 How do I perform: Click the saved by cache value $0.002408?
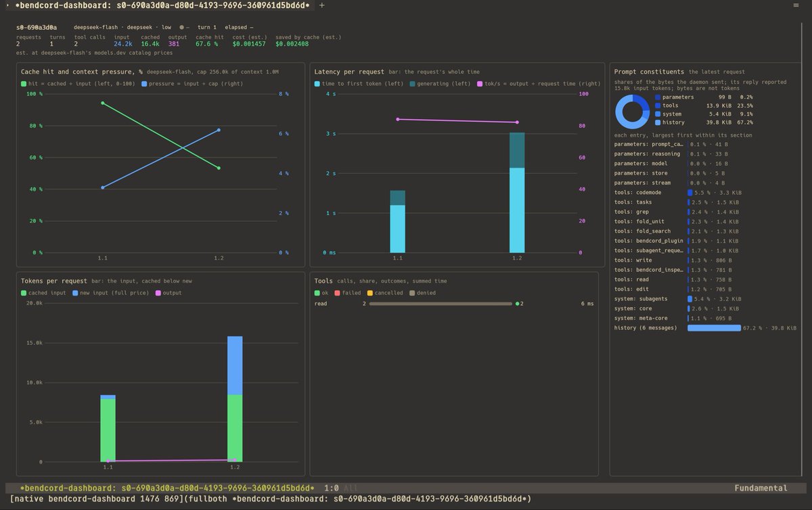[x=292, y=44]
